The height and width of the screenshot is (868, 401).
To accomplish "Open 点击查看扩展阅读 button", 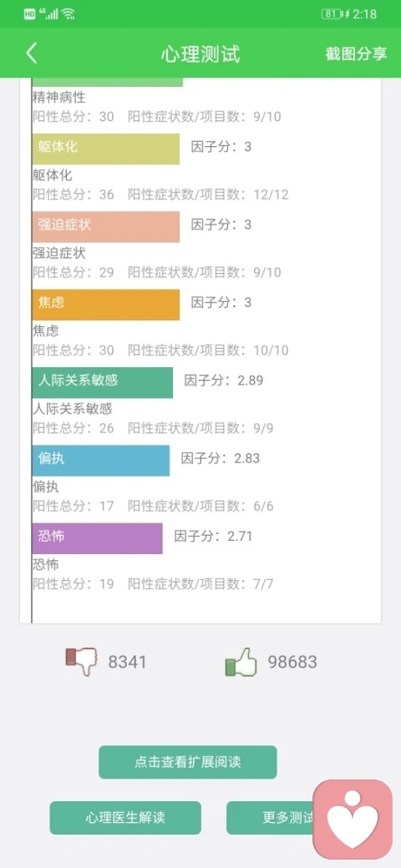I will point(188,762).
